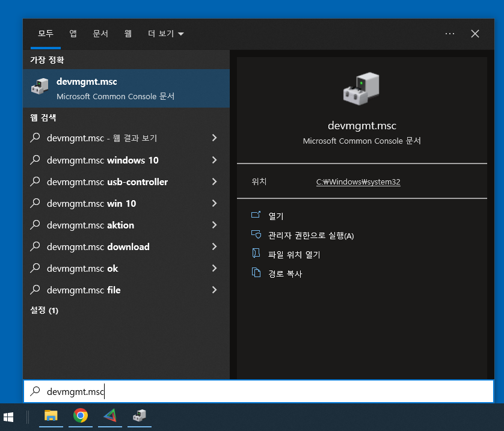Click 열기 to open devmgmt.msc
The height and width of the screenshot is (431, 504).
click(x=276, y=216)
